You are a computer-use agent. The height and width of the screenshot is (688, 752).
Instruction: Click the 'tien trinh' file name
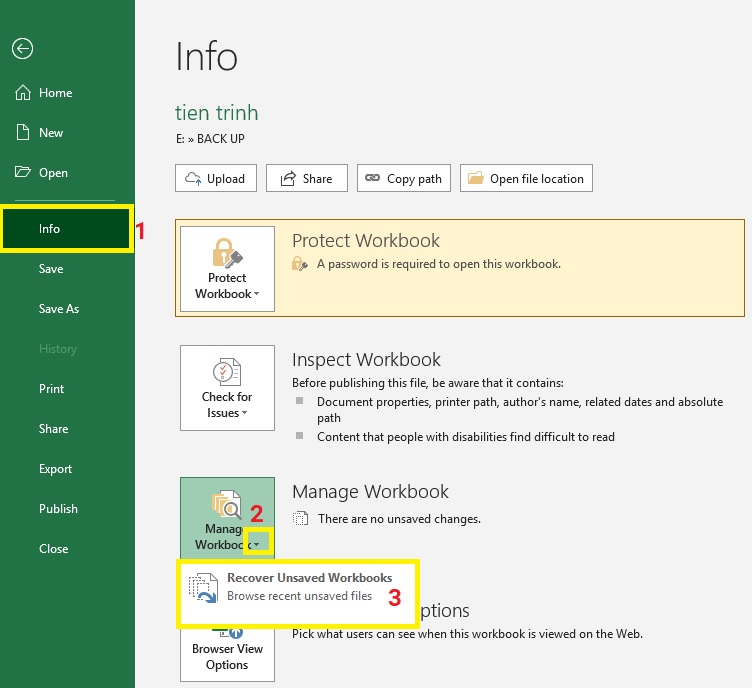(x=217, y=113)
